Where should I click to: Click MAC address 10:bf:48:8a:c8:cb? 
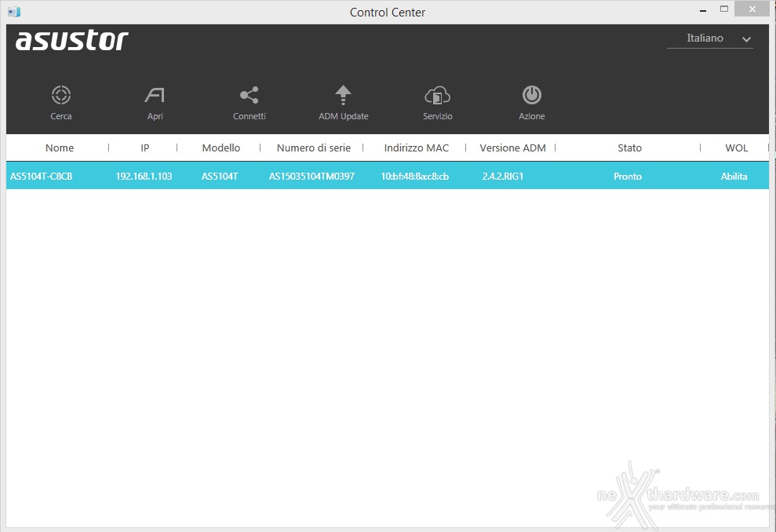[415, 177]
